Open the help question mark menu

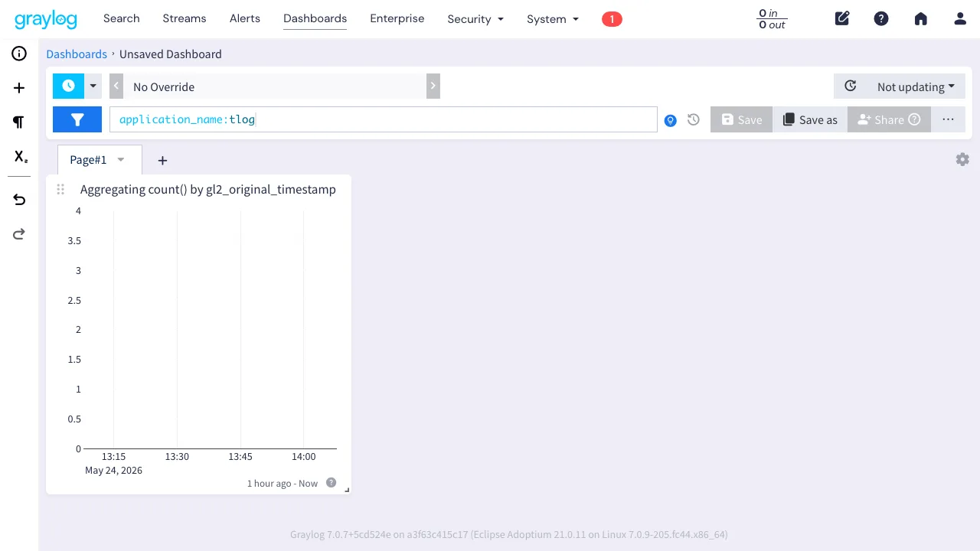tap(881, 18)
